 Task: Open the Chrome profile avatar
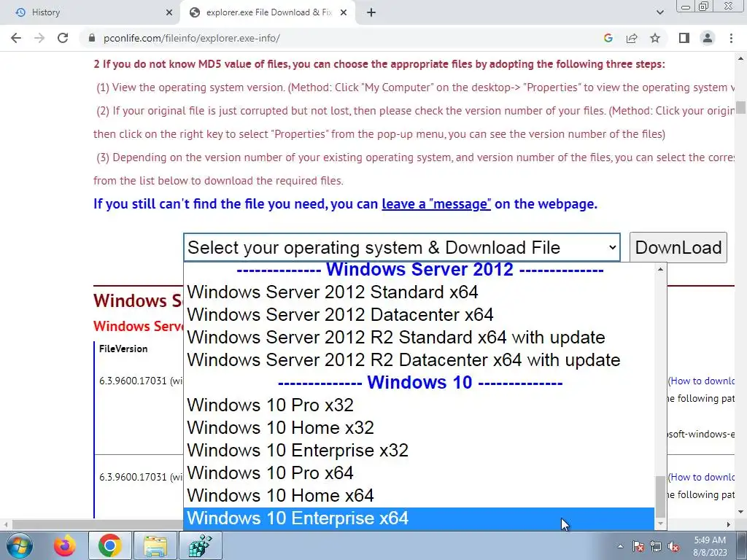click(x=708, y=38)
